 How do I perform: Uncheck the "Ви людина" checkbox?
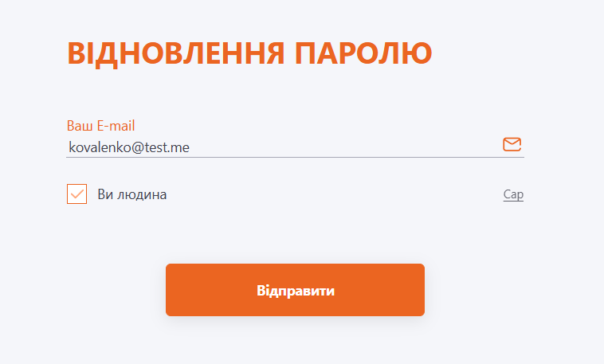pyautogui.click(x=76, y=194)
